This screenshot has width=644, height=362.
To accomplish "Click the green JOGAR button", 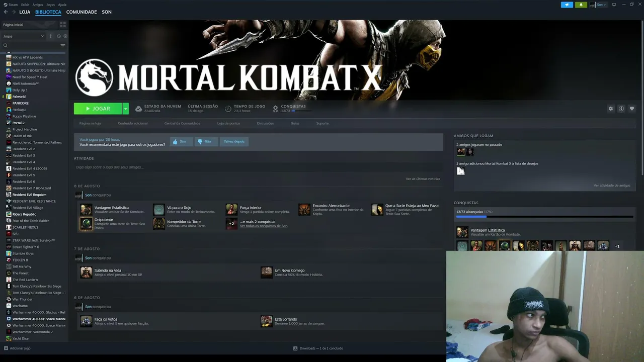I will 98,109.
